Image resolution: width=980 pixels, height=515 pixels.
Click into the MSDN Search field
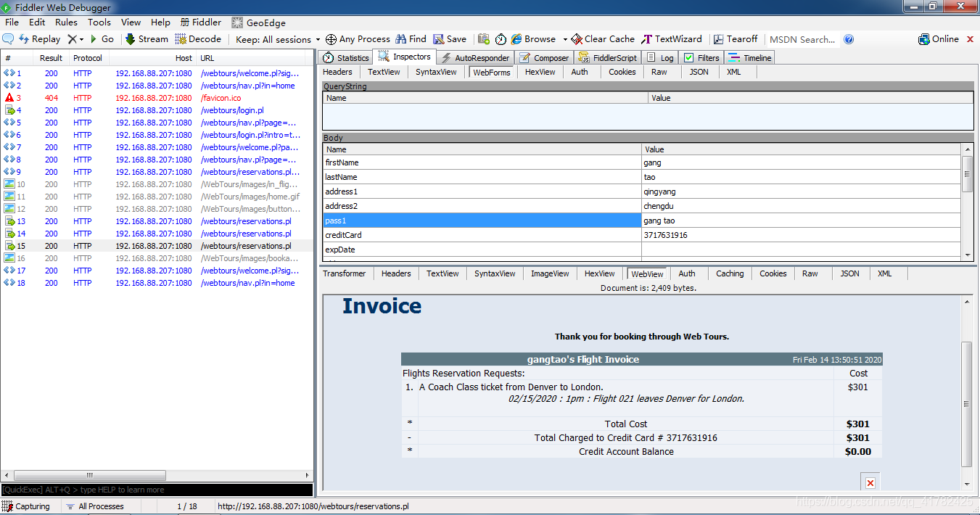(802, 39)
